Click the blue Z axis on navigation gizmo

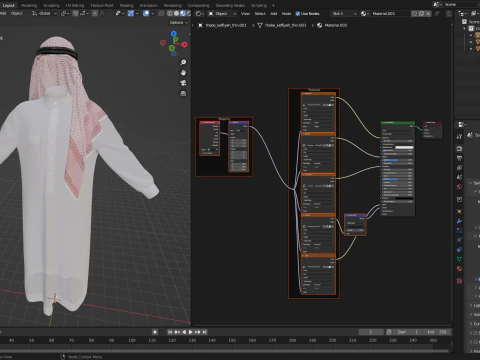(x=174, y=34)
